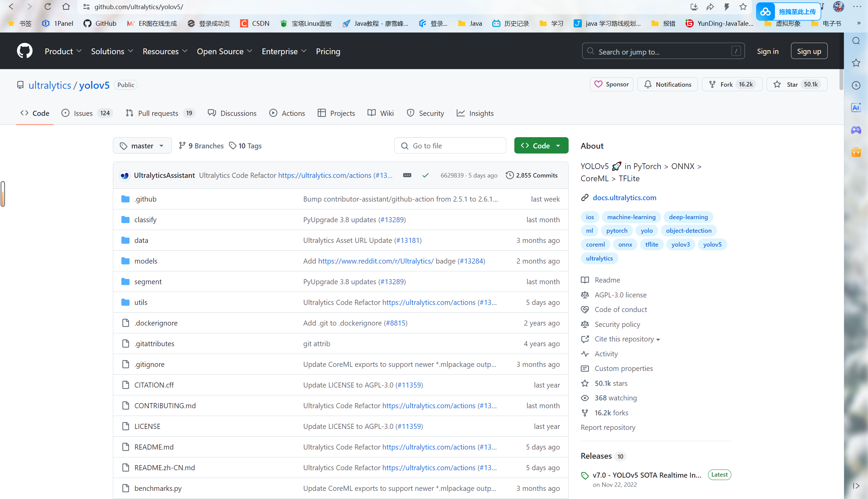
Task: Expand the Resources navigation menu
Action: [165, 51]
